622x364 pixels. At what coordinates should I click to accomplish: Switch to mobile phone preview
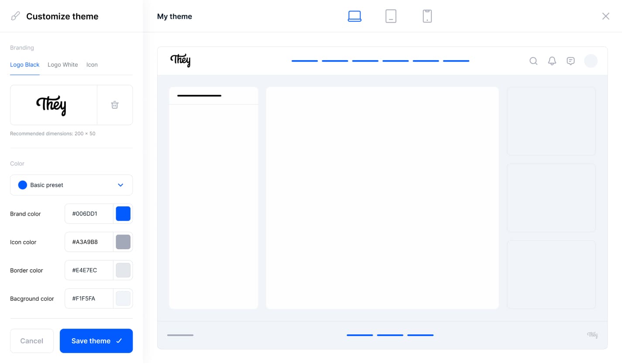427,16
